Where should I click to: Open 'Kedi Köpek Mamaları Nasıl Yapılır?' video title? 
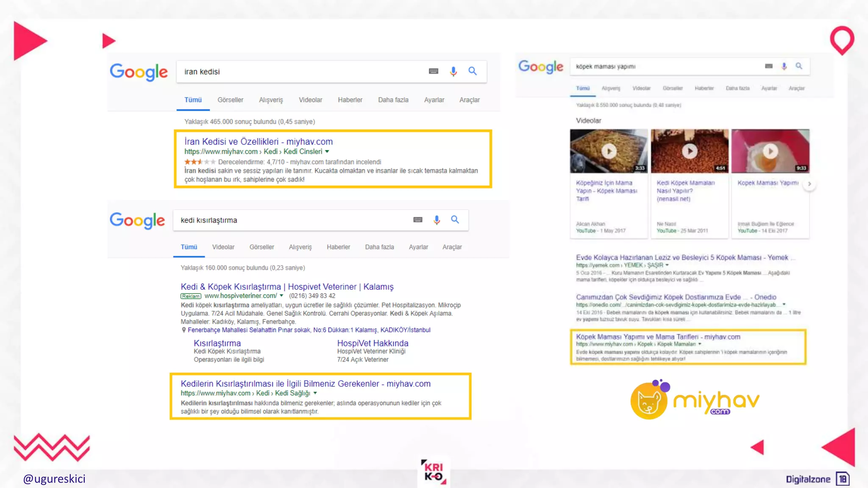tap(686, 191)
